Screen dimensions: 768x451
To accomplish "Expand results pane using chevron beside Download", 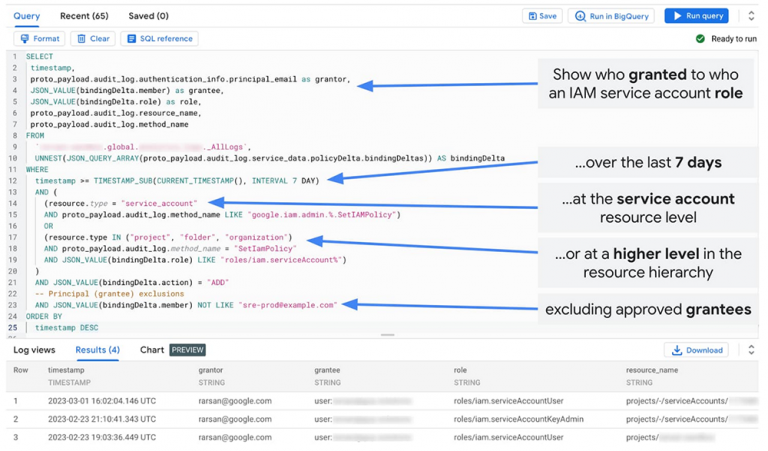I will tap(751, 350).
